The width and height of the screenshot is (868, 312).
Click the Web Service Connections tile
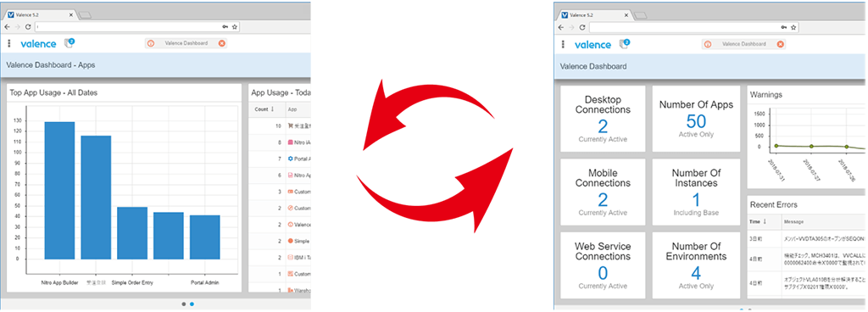click(x=603, y=265)
